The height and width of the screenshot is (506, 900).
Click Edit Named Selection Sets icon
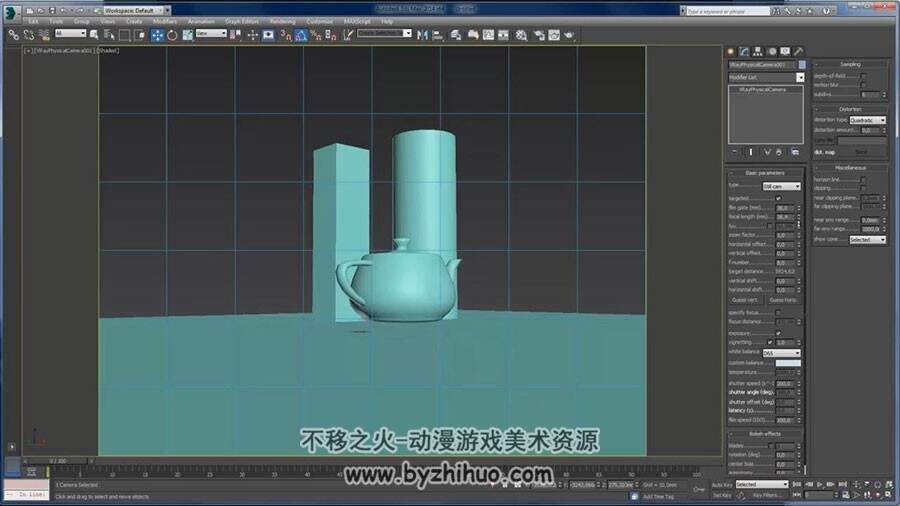click(x=348, y=35)
